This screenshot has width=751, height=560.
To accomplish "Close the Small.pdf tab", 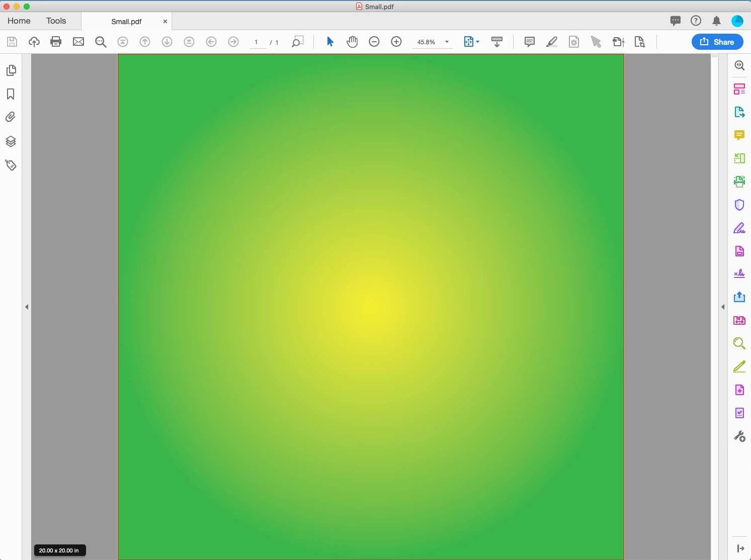I will (165, 22).
